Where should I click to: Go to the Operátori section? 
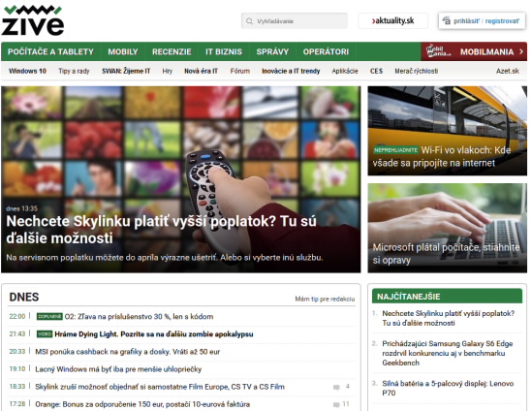[326, 51]
